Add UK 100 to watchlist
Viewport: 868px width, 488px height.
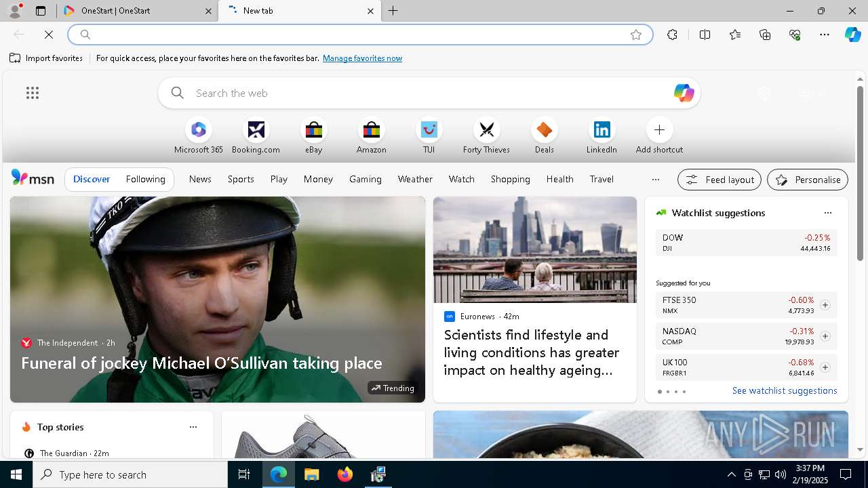pos(825,367)
